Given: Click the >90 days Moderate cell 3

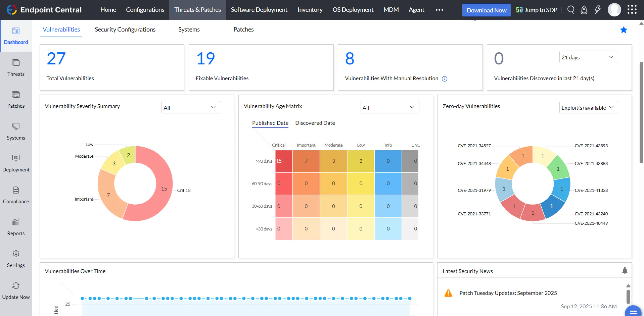Looking at the screenshot, I should [333, 161].
